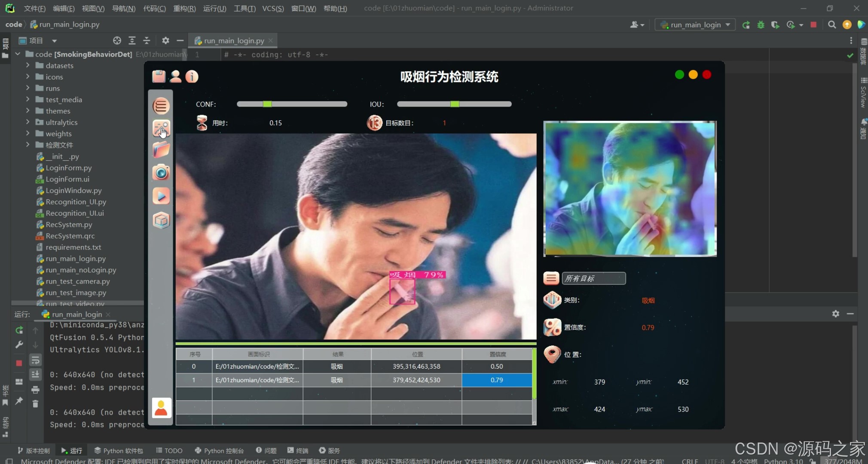Open LoginWindow.py in project tree
Screen dimensions: 868x464
[73, 190]
